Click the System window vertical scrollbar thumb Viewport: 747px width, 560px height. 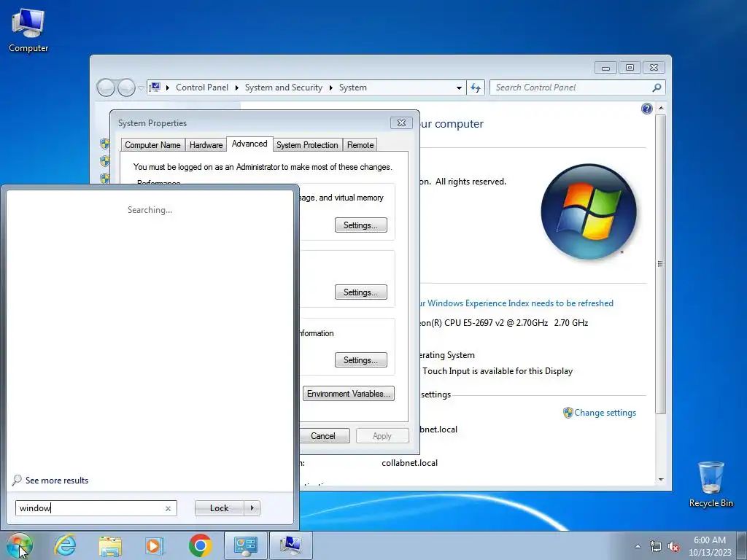tap(661, 264)
